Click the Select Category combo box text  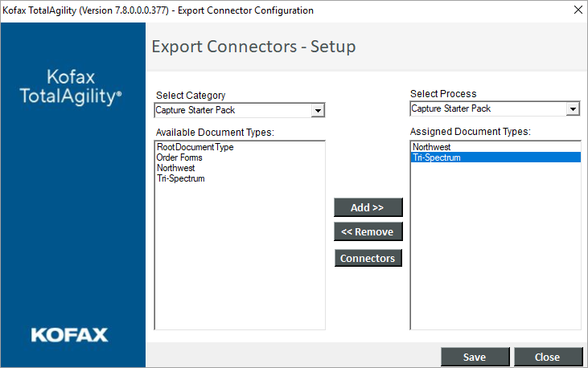(x=232, y=110)
